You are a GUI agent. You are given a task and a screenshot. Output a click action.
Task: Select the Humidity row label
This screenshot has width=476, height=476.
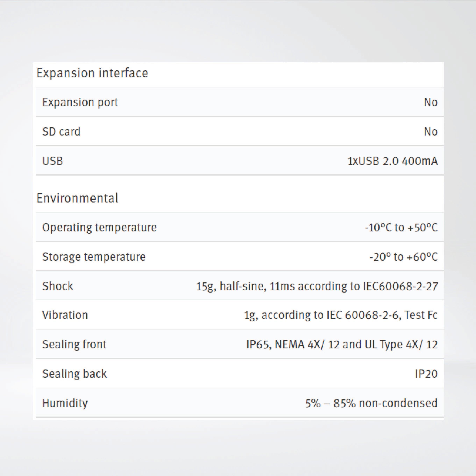pyautogui.click(x=65, y=403)
